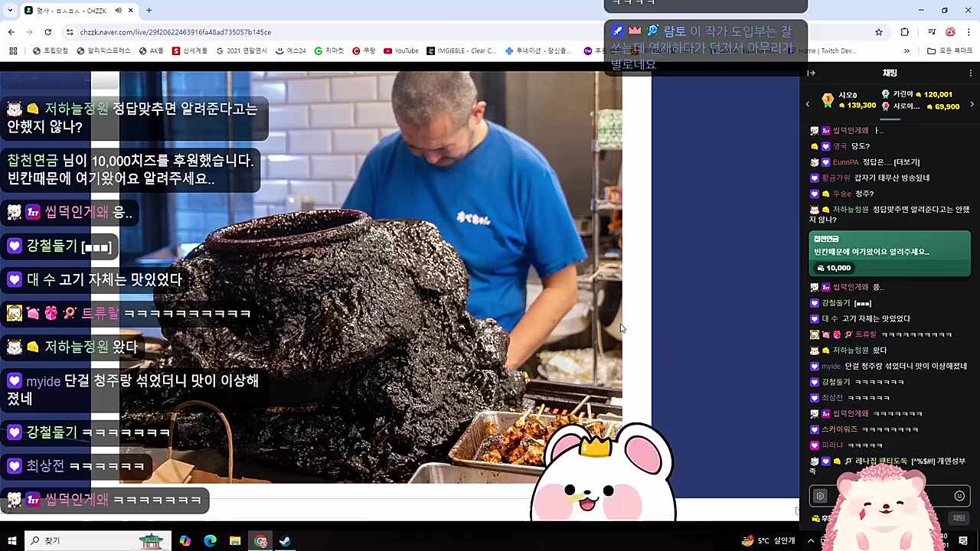Open the 10,000 cheese donation card in chat
This screenshot has width=980, height=551.
point(890,253)
